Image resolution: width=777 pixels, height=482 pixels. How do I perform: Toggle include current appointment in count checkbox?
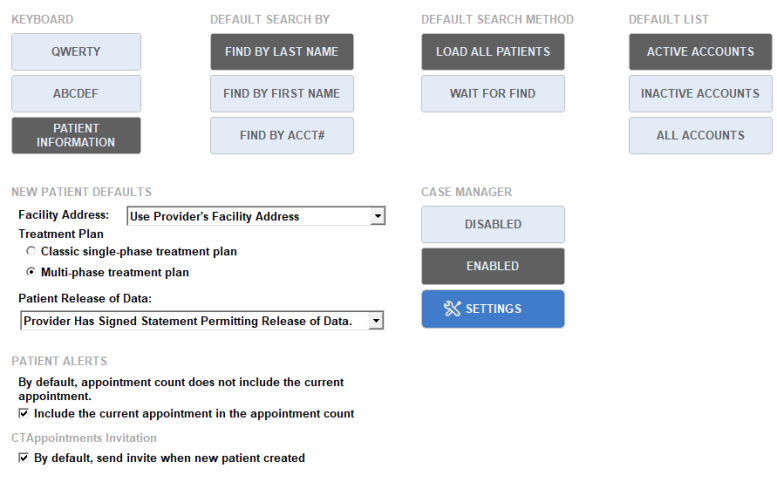point(24,413)
